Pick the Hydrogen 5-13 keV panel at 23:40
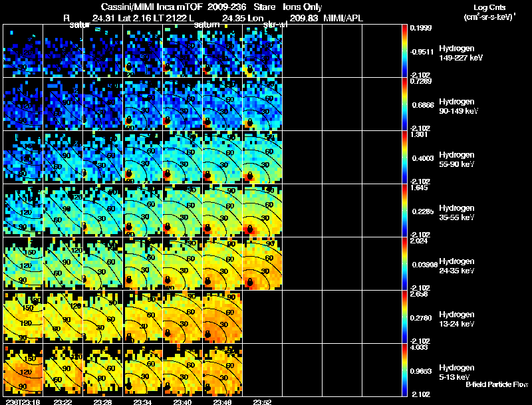 pos(183,370)
